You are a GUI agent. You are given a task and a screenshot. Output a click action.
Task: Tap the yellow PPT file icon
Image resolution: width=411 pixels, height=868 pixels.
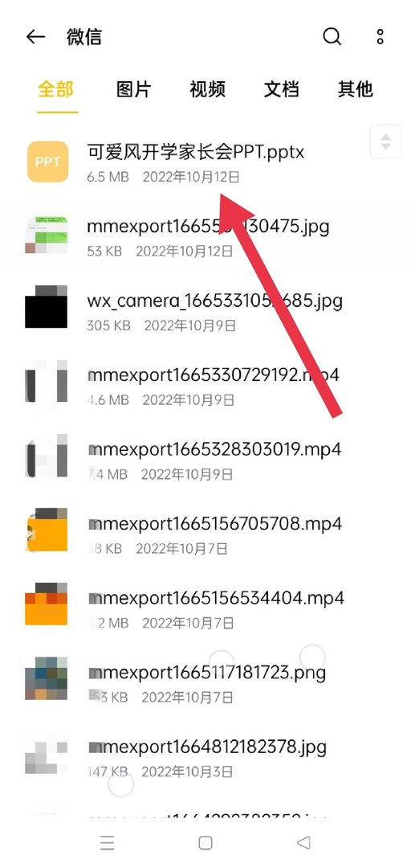coord(47,162)
